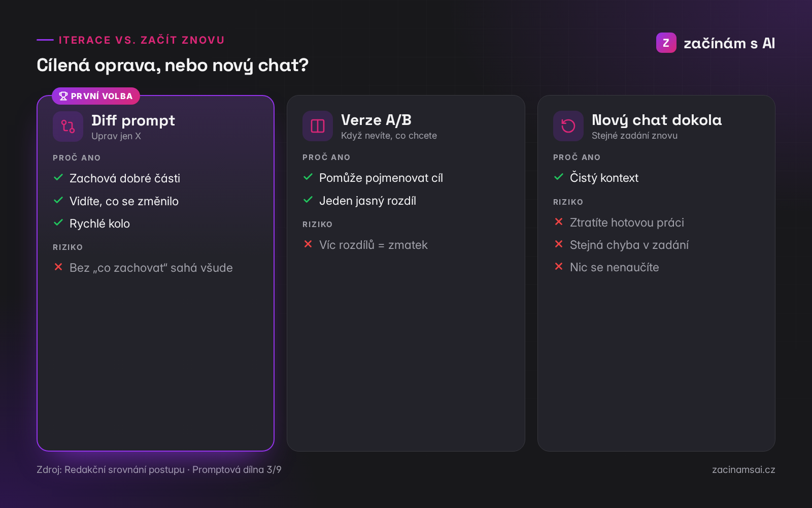Click the text Čistý kontext
Viewport: 812px width, 508px height.
coord(604,178)
